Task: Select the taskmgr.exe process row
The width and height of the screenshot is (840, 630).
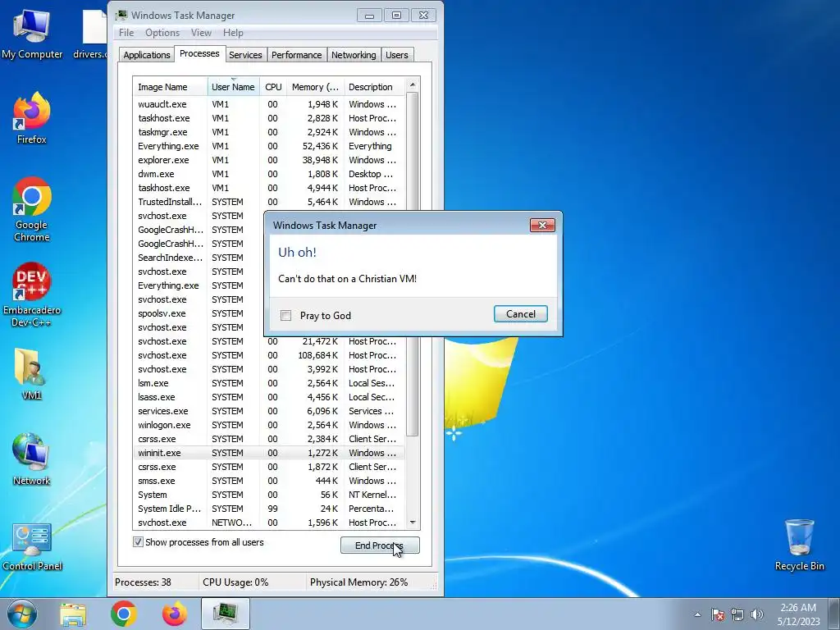Action: pyautogui.click(x=269, y=132)
